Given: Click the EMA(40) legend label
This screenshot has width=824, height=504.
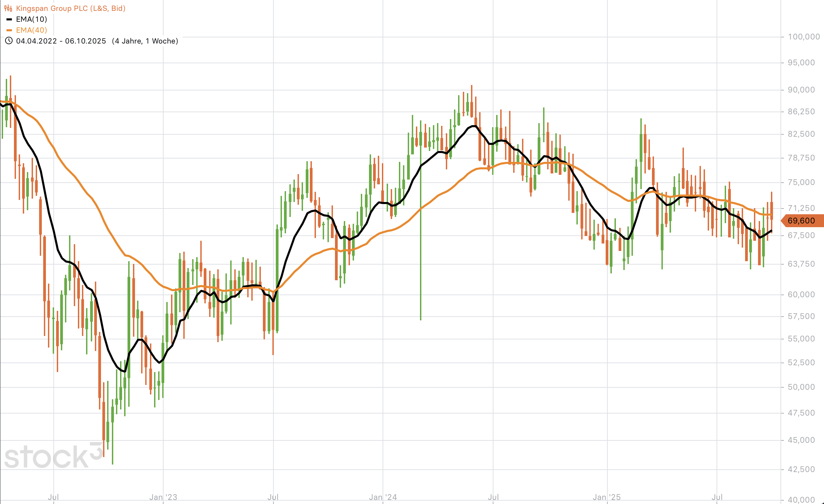Looking at the screenshot, I should 32,30.
